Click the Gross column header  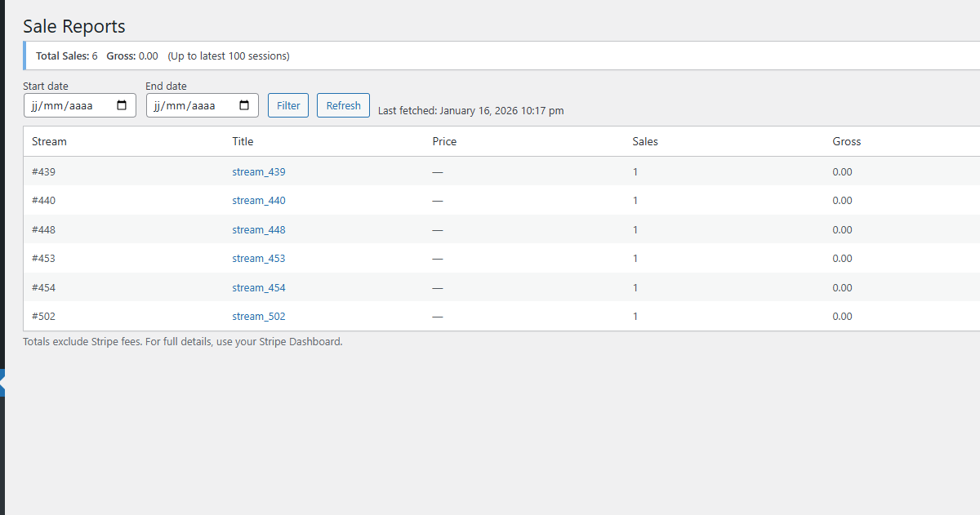coord(846,141)
